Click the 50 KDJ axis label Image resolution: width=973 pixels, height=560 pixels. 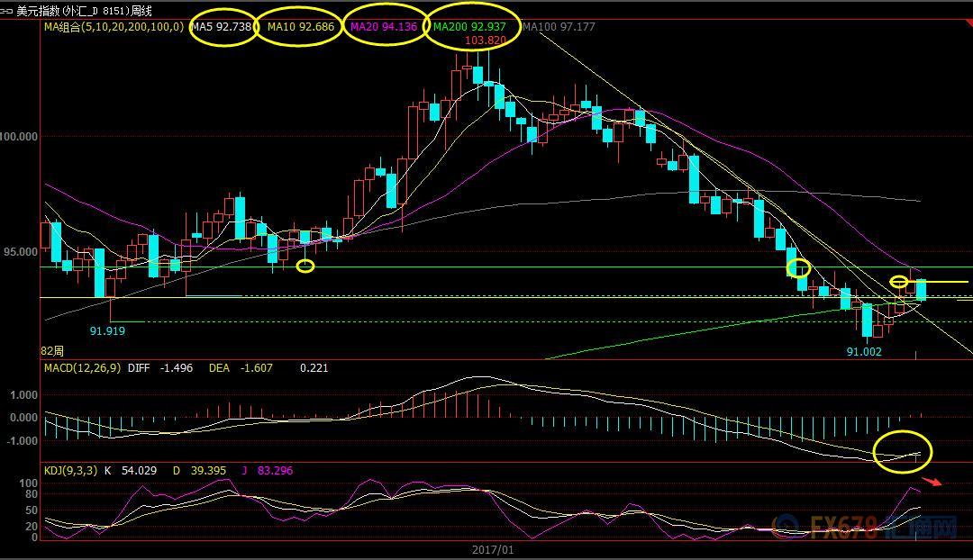coord(31,510)
